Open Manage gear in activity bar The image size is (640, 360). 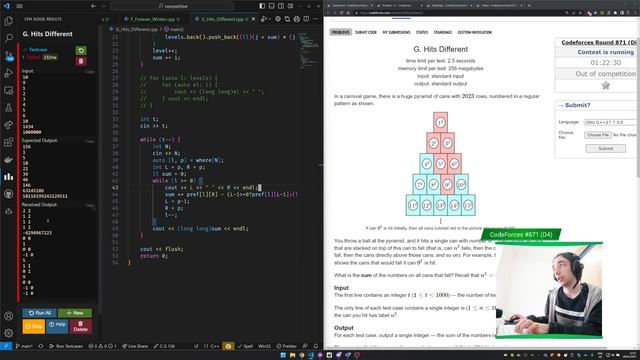pyautogui.click(x=9, y=333)
